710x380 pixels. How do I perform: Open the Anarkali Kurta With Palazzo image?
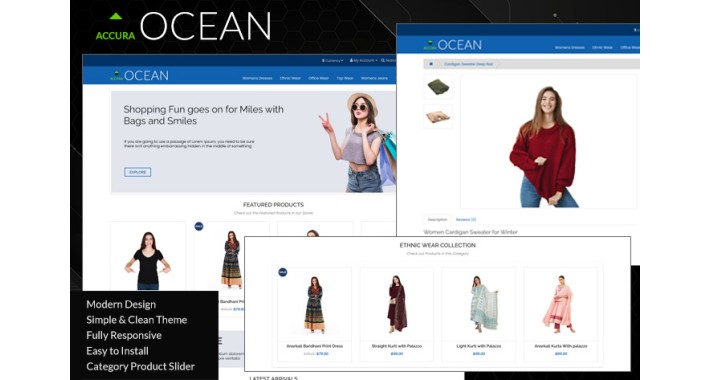pos(561,304)
